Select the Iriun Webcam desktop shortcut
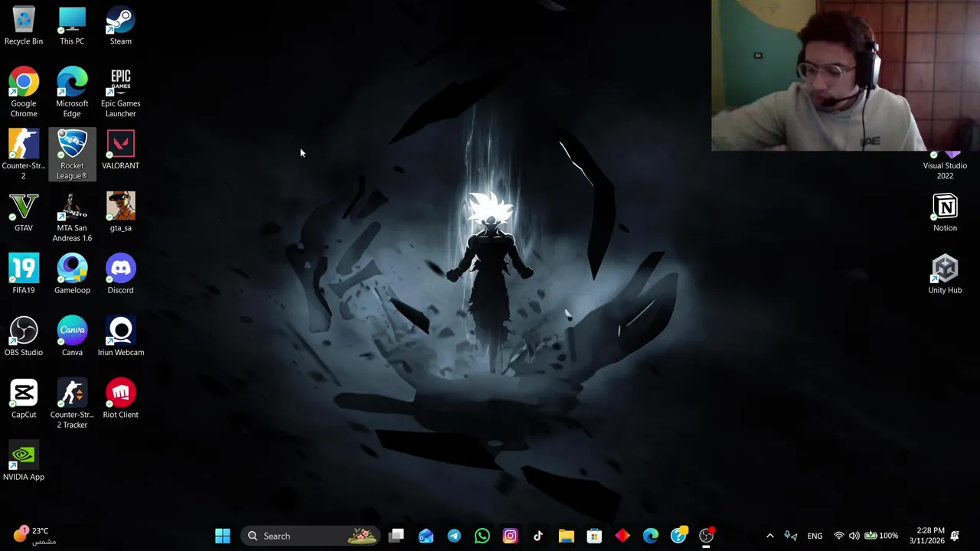Viewport: 980px width, 551px height. pyautogui.click(x=120, y=337)
